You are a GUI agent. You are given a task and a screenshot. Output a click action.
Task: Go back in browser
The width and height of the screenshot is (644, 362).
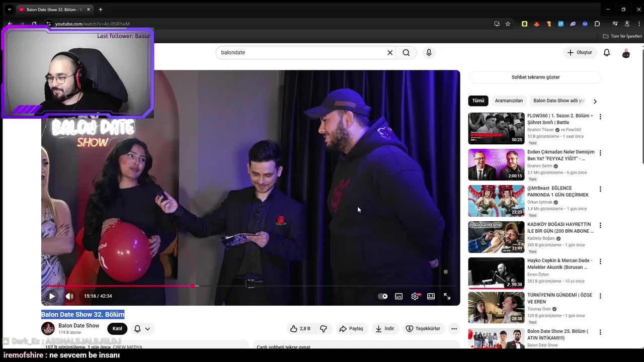point(10,24)
